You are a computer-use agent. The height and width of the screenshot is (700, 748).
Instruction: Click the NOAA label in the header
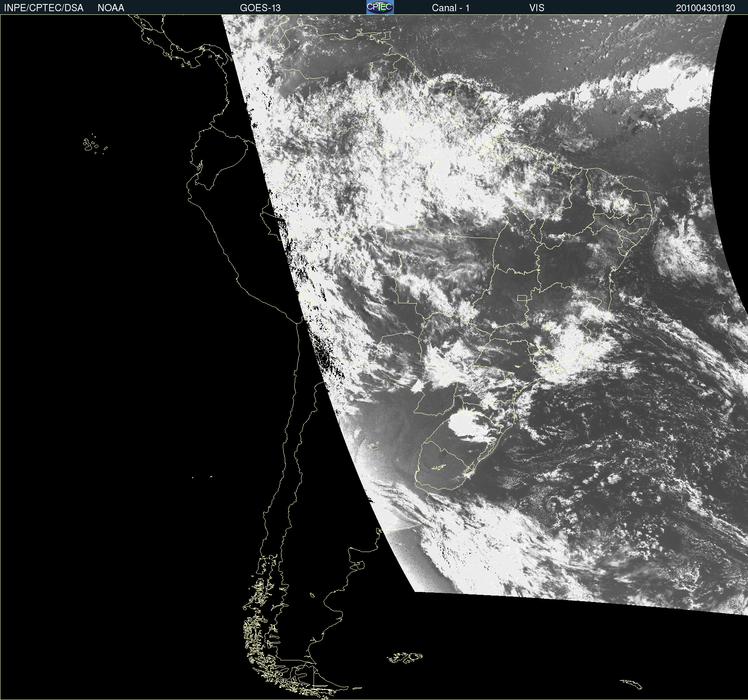click(x=111, y=8)
